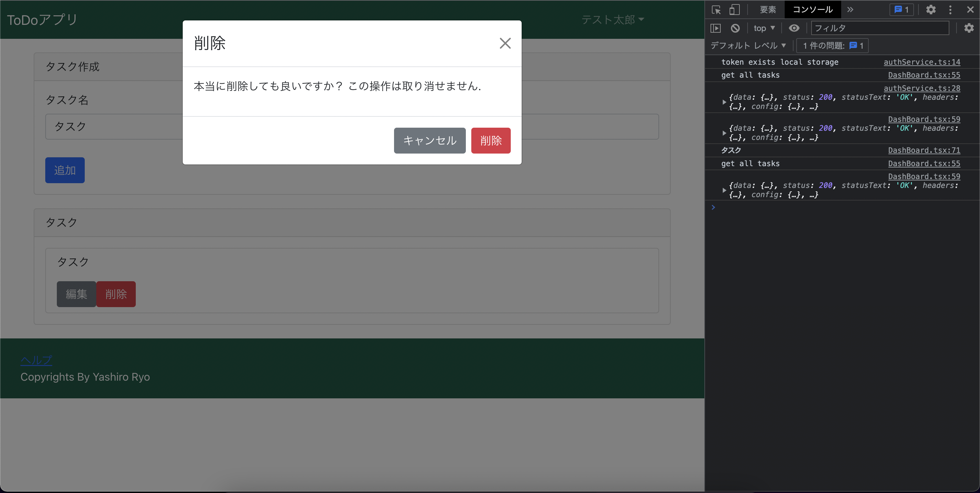This screenshot has height=493, width=980.
Task: Open authService.ts:28 source link
Action: (x=922, y=88)
